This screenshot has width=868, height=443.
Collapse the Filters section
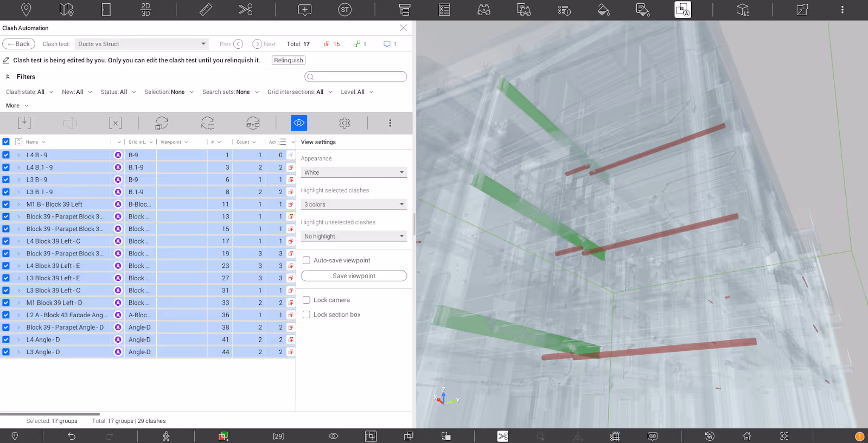8,76
